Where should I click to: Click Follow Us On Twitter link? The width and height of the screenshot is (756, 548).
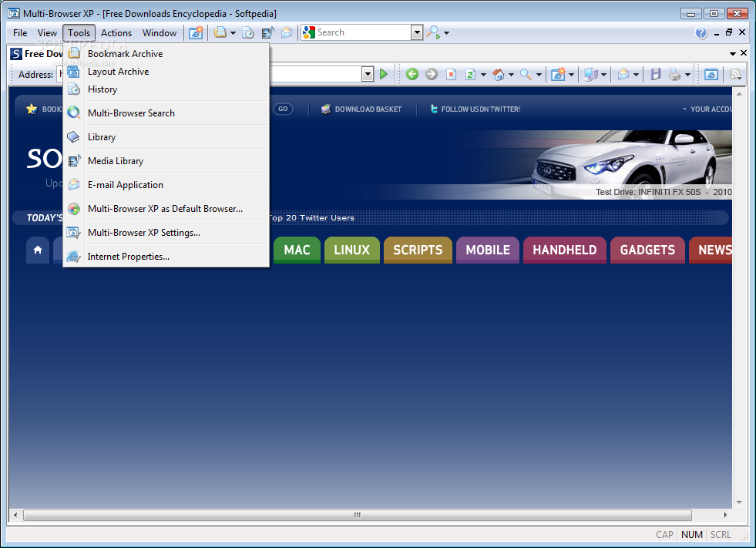481,109
